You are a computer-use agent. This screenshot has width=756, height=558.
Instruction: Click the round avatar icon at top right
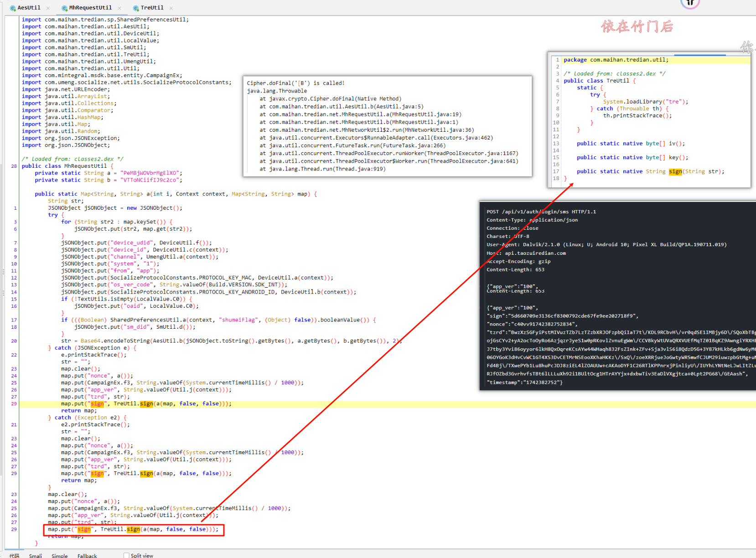point(689,4)
